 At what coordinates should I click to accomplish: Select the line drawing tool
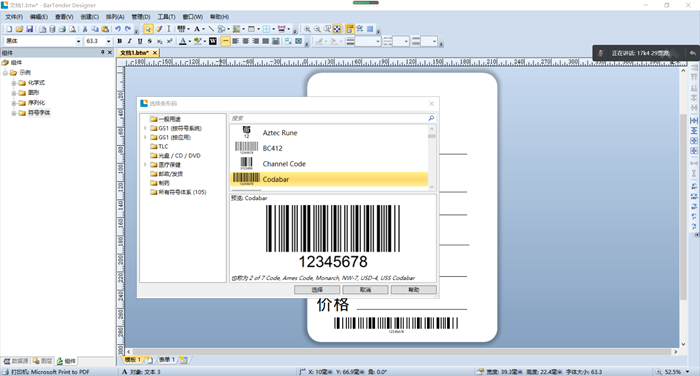click(x=211, y=29)
